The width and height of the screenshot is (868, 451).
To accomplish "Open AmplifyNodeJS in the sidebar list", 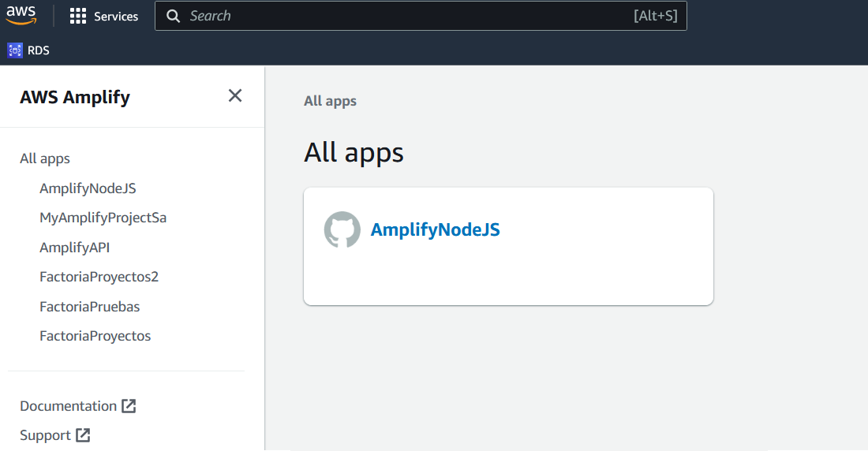I will pyautogui.click(x=88, y=188).
